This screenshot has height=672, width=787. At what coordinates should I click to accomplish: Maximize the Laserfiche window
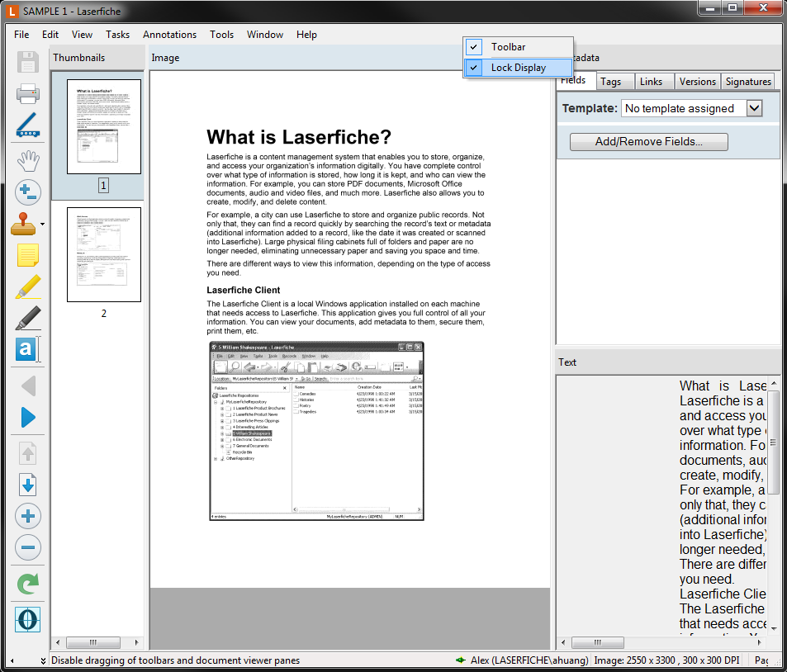pyautogui.click(x=732, y=8)
